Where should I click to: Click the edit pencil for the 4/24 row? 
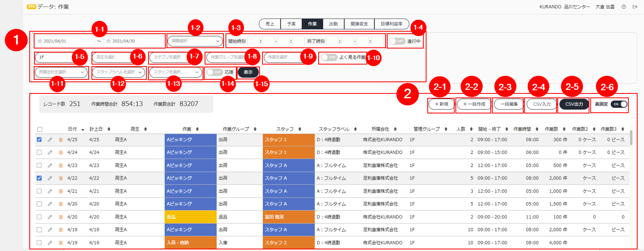coord(50,153)
